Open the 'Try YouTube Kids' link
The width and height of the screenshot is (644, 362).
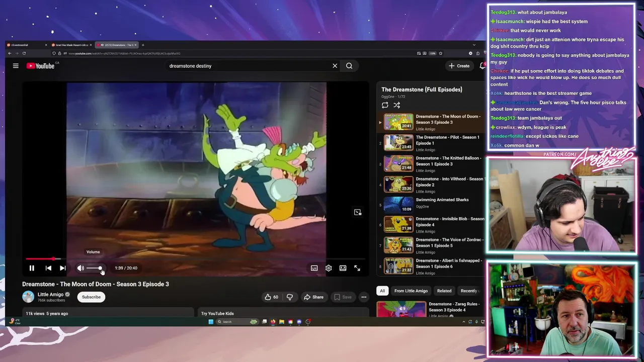pos(217,313)
